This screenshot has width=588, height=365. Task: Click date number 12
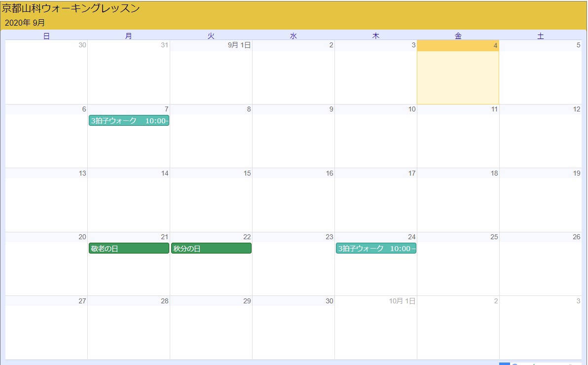[x=577, y=109]
